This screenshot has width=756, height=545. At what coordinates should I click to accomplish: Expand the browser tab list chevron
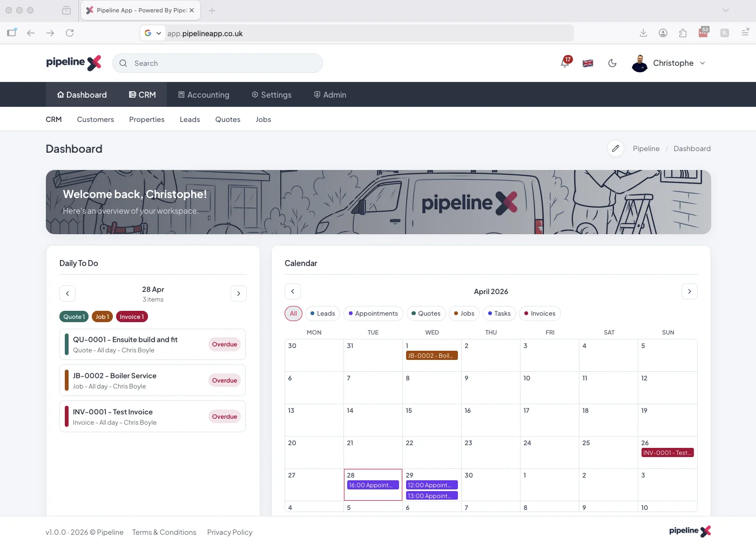725,10
